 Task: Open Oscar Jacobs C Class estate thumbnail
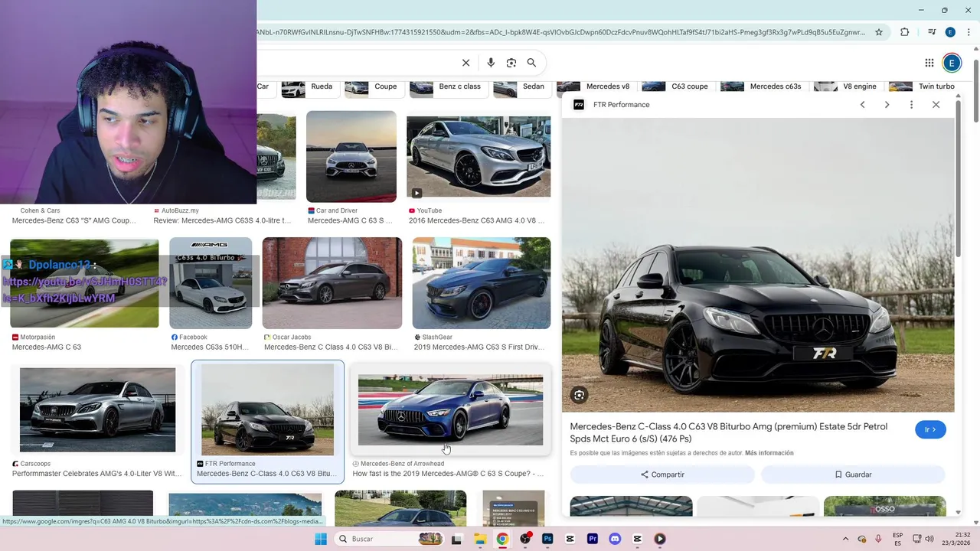click(332, 283)
